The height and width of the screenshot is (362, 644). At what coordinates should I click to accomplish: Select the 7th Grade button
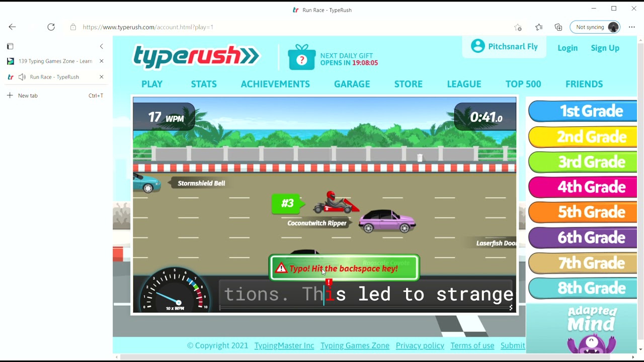tap(583, 262)
